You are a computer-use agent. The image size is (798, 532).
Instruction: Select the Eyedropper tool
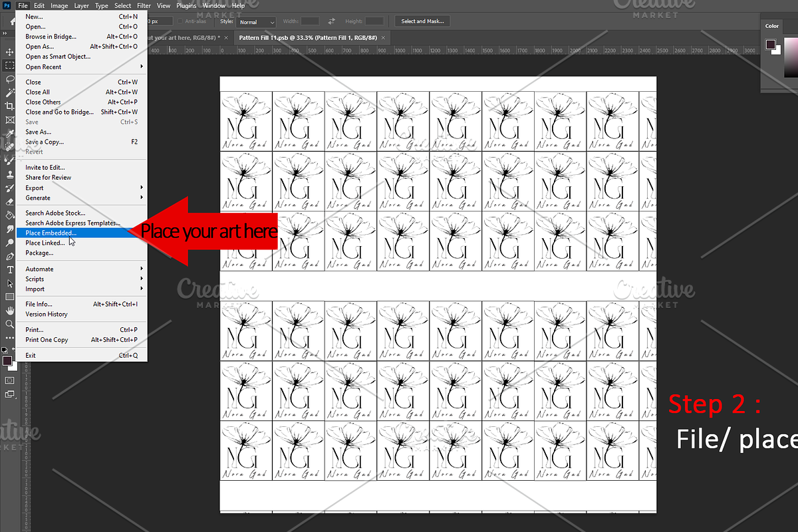point(9,134)
